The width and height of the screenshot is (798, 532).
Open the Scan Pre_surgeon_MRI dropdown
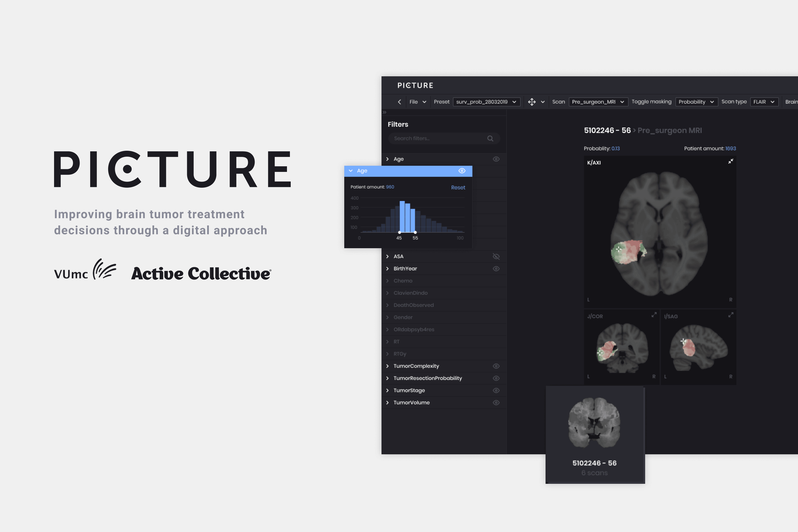click(x=598, y=102)
